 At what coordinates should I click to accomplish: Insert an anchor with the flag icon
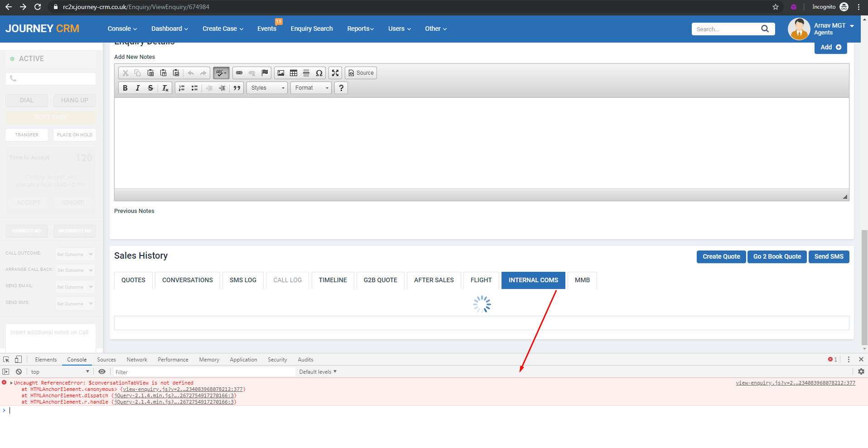(x=265, y=73)
